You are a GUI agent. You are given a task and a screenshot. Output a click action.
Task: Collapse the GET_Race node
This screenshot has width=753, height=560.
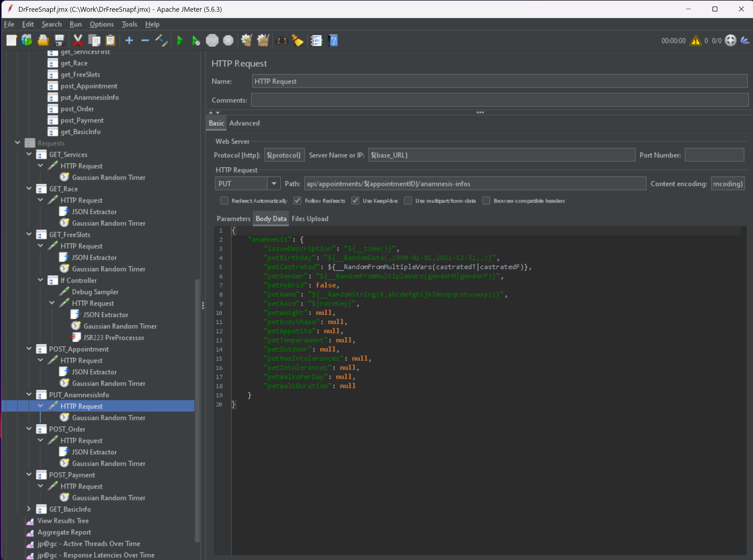click(29, 189)
